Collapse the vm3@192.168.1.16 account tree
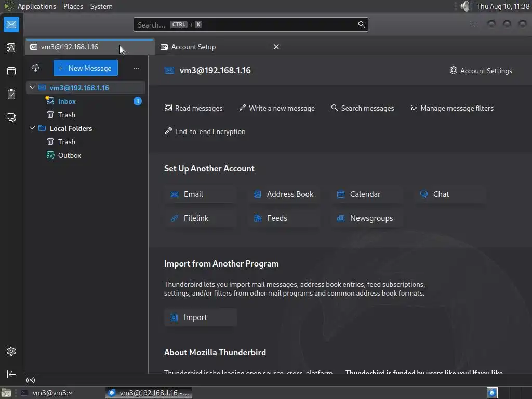 pyautogui.click(x=32, y=87)
